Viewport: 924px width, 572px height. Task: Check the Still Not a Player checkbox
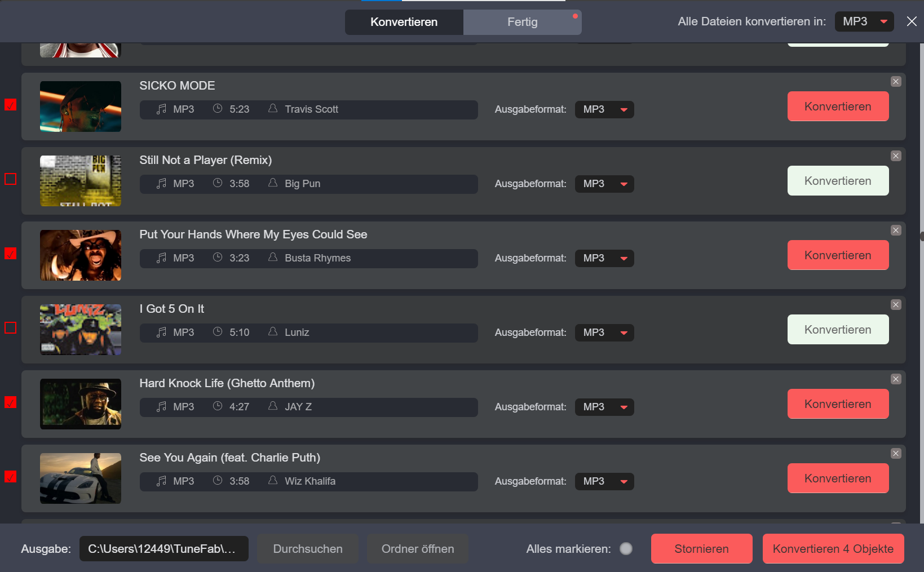pos(11,179)
